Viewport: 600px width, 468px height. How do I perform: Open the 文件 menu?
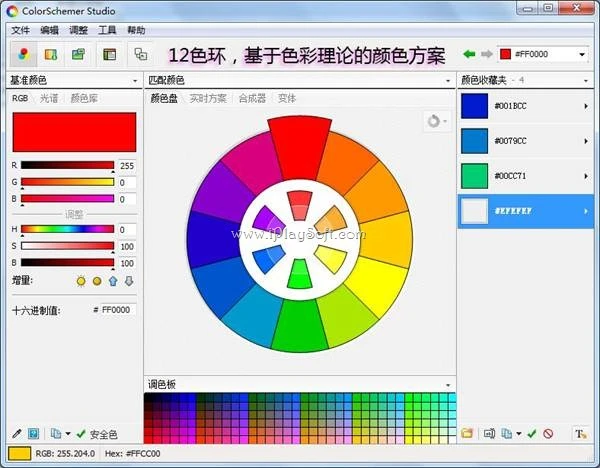tap(20, 30)
